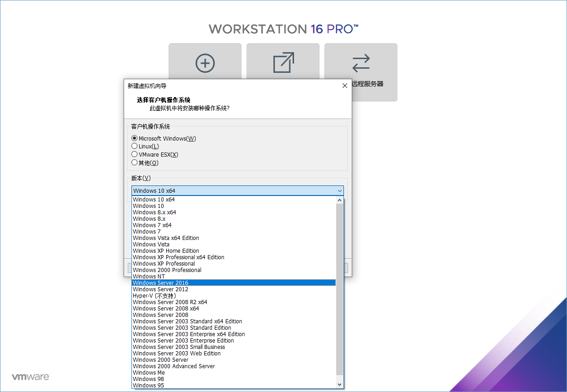567x392 pixels.
Task: Choose the 其他 (Other) radio button
Action: pos(134,163)
